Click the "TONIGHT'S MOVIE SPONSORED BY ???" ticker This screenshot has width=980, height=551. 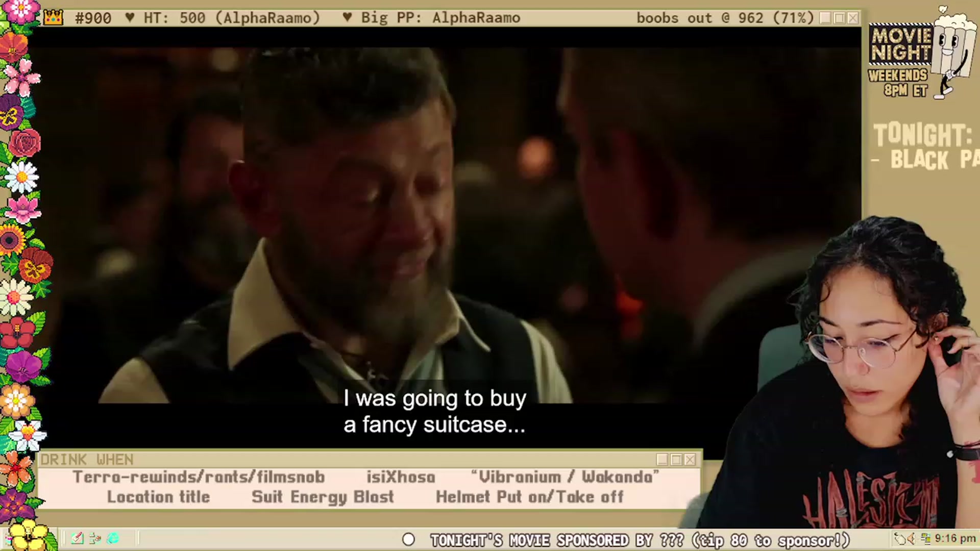point(557,540)
